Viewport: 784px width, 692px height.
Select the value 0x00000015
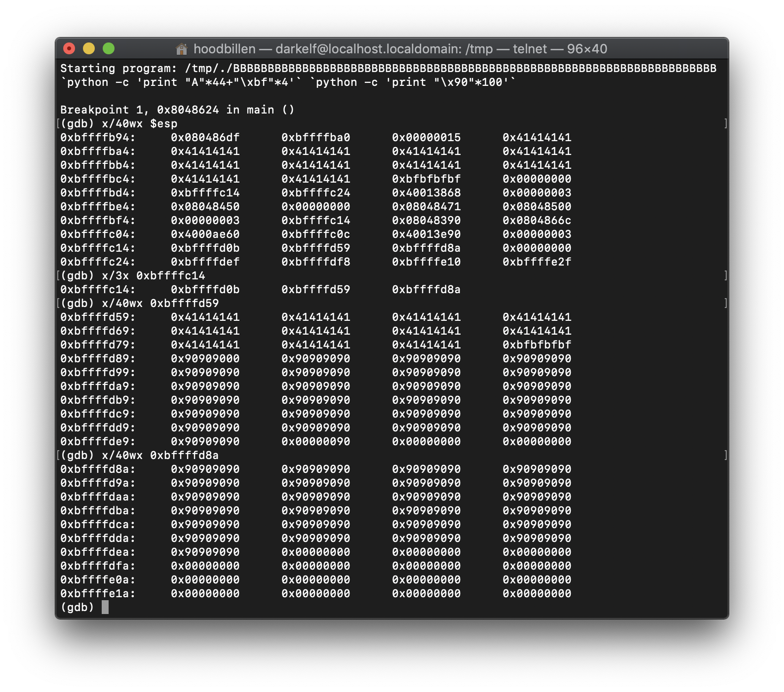pos(427,137)
